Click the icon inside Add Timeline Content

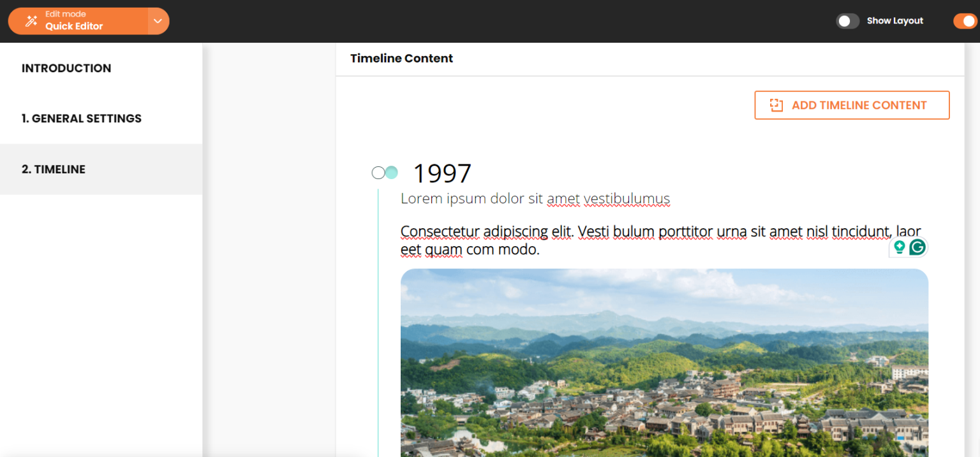[x=776, y=105]
